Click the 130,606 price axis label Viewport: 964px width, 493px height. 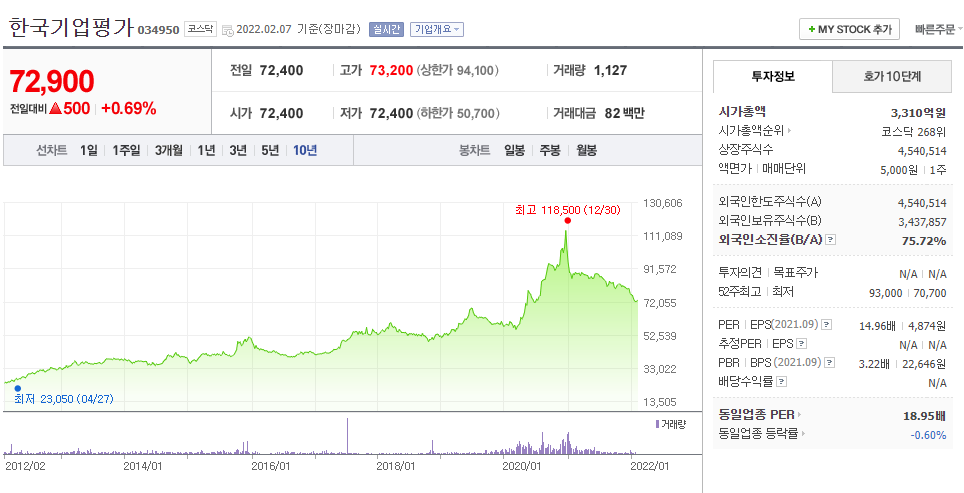pos(663,203)
